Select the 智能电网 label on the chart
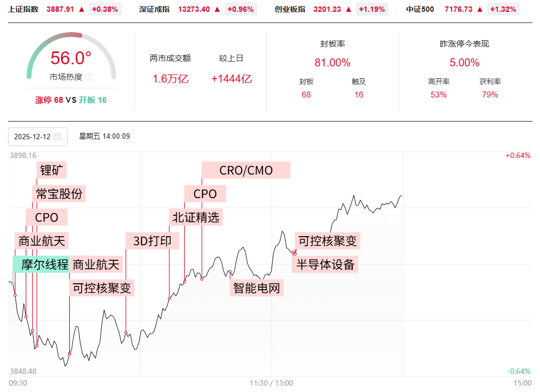Image resolution: width=540 pixels, height=392 pixels. 257,288
